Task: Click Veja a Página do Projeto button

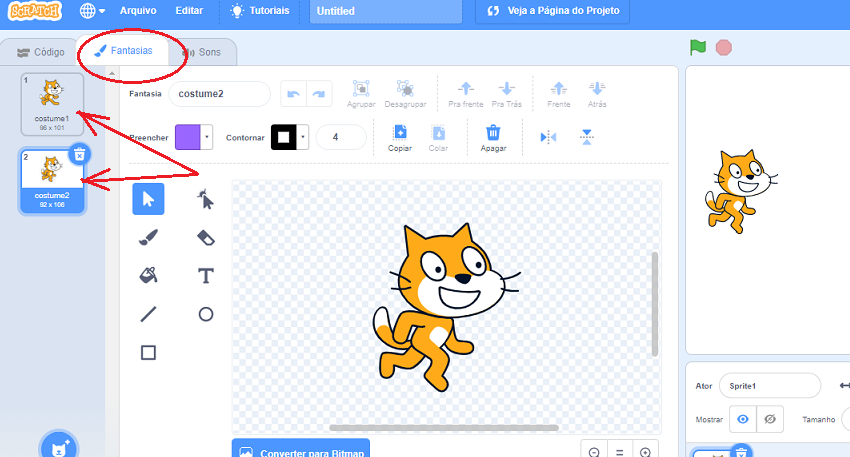Action: [x=553, y=11]
